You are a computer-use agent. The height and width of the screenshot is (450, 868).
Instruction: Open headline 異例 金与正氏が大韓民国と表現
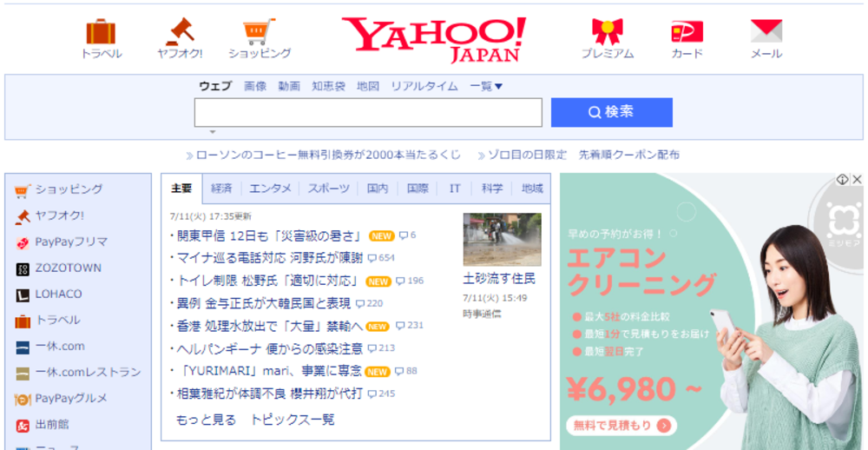(264, 304)
